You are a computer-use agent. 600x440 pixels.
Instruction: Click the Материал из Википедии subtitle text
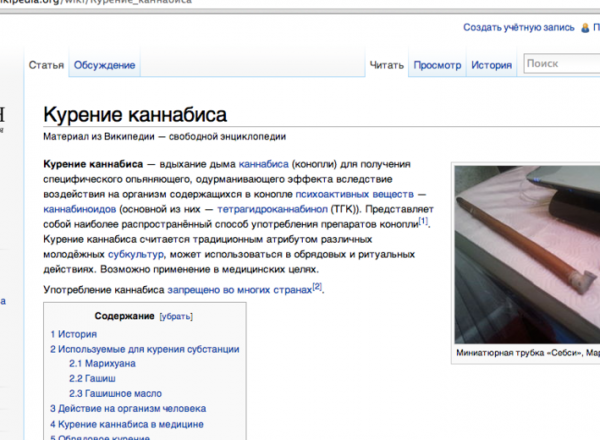[165, 137]
